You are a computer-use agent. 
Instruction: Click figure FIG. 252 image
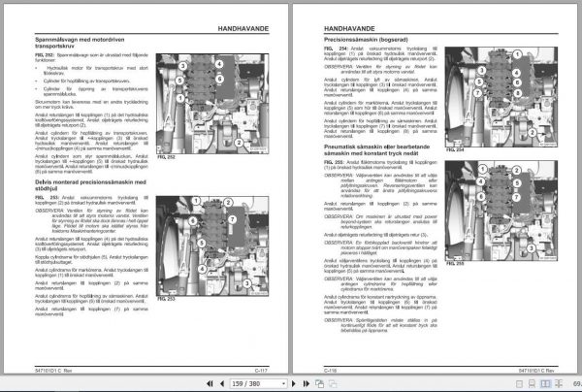pos(212,104)
